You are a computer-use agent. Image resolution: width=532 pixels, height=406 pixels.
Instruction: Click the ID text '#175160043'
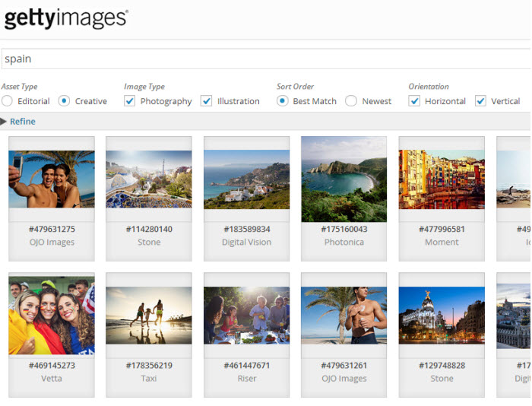click(344, 229)
